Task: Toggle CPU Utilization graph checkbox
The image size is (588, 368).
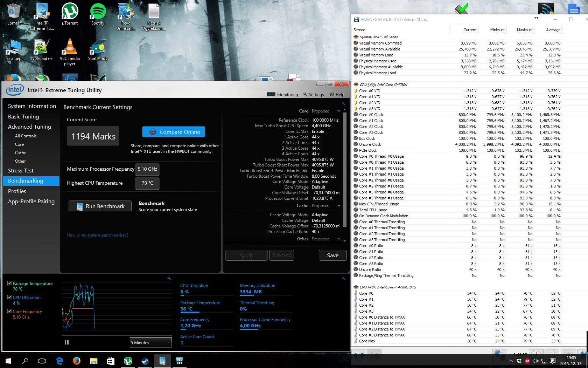Action: 9,297
